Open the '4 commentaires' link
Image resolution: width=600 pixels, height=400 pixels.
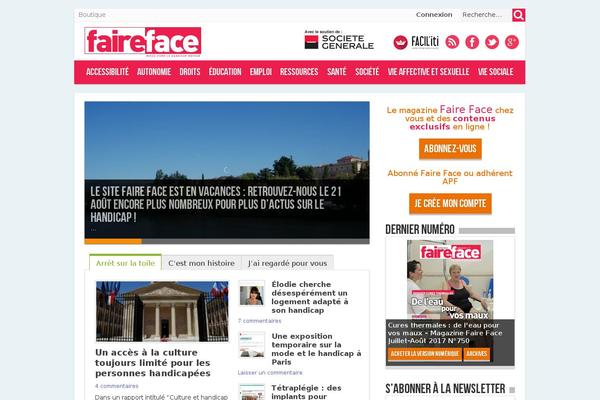pos(117,386)
